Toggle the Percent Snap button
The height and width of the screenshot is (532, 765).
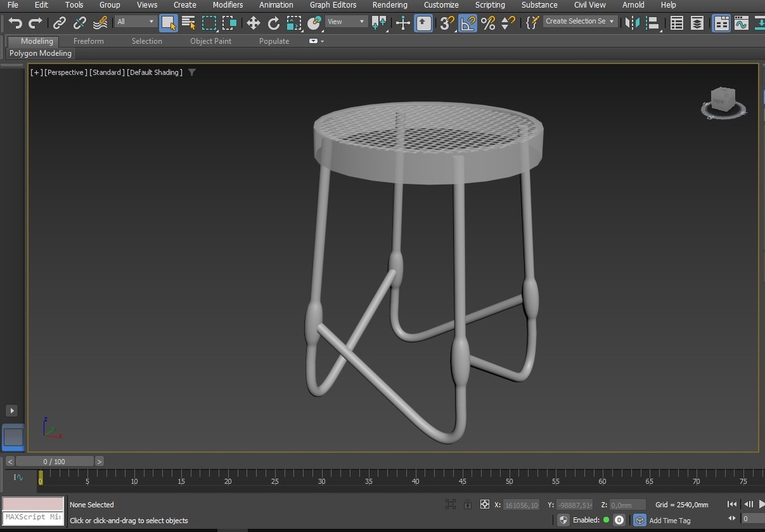(488, 23)
